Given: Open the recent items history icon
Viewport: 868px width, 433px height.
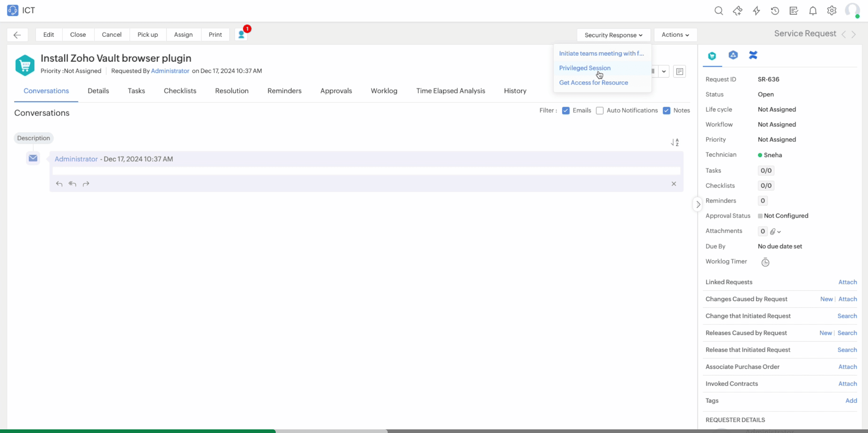Looking at the screenshot, I should coord(775,11).
